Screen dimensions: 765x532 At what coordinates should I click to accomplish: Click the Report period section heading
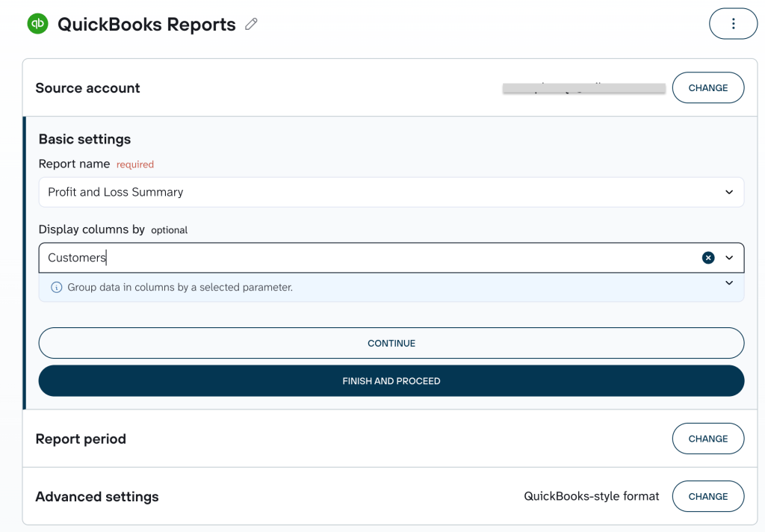[x=81, y=439]
